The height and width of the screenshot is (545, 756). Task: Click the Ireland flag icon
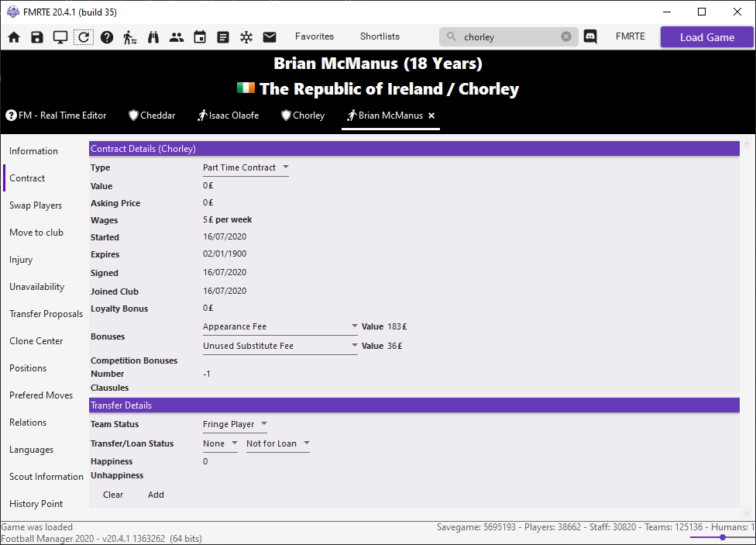[x=246, y=88]
